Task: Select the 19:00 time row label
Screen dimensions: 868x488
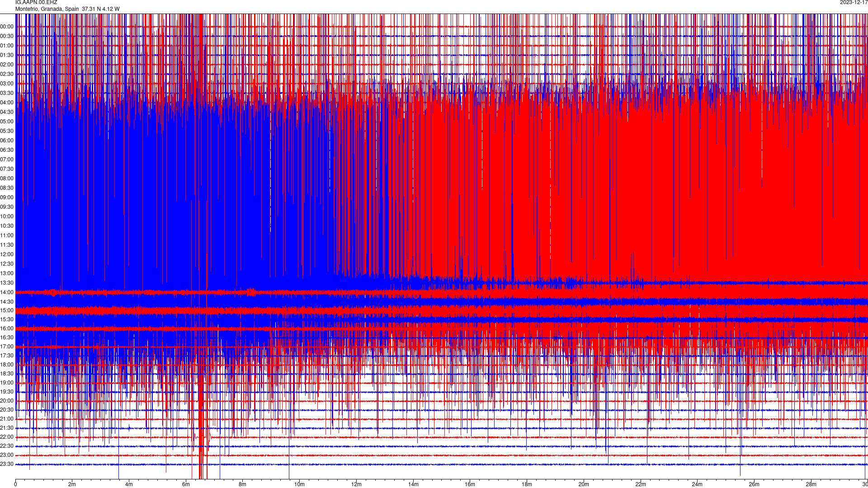Action: point(7,383)
